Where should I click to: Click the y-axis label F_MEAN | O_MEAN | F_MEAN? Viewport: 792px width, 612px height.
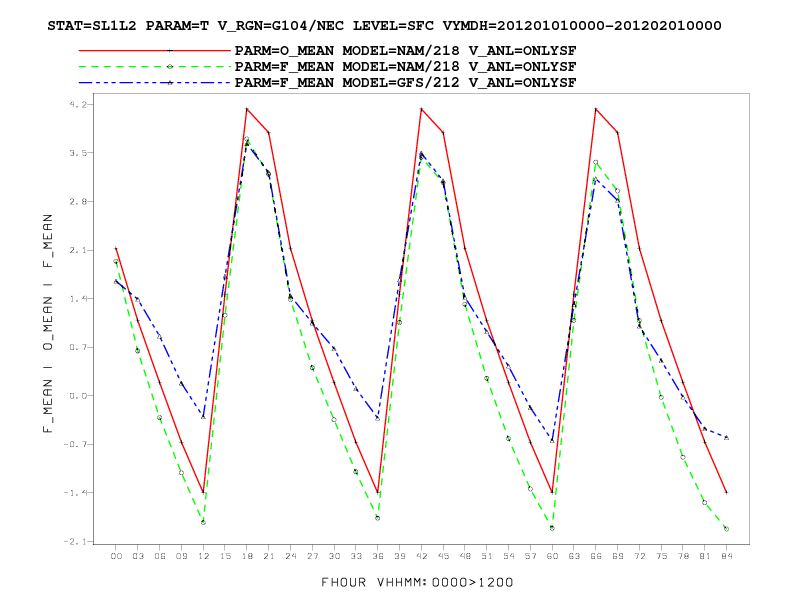[x=48, y=323]
